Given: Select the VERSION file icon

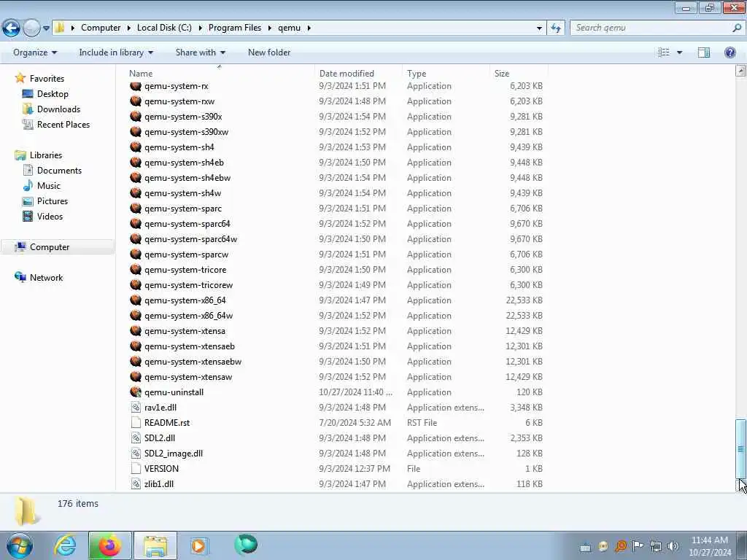Looking at the screenshot, I should (x=136, y=469).
